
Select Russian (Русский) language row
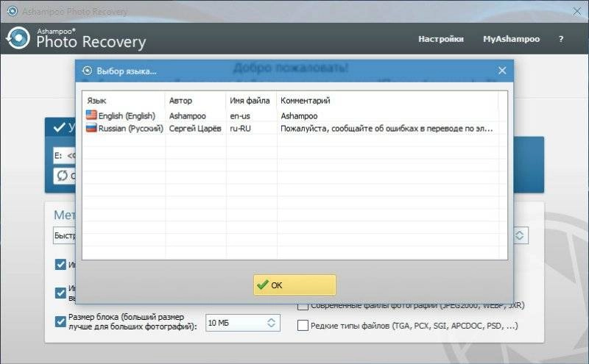click(x=295, y=129)
